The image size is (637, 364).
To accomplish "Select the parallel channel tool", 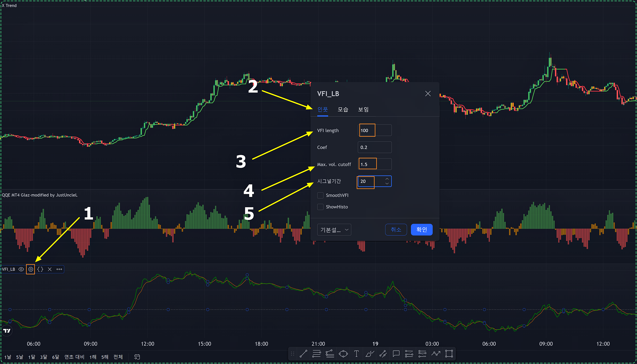I will tap(383, 354).
